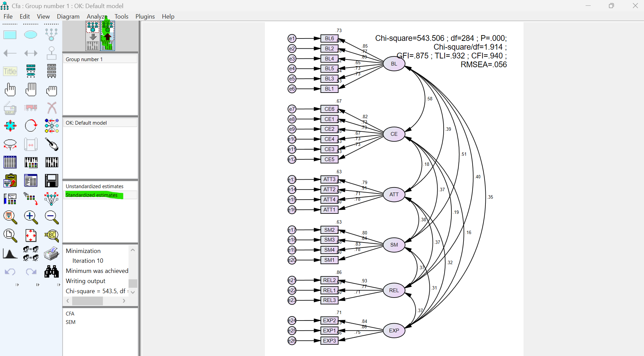Select the Add unique variable tool

pos(51,53)
